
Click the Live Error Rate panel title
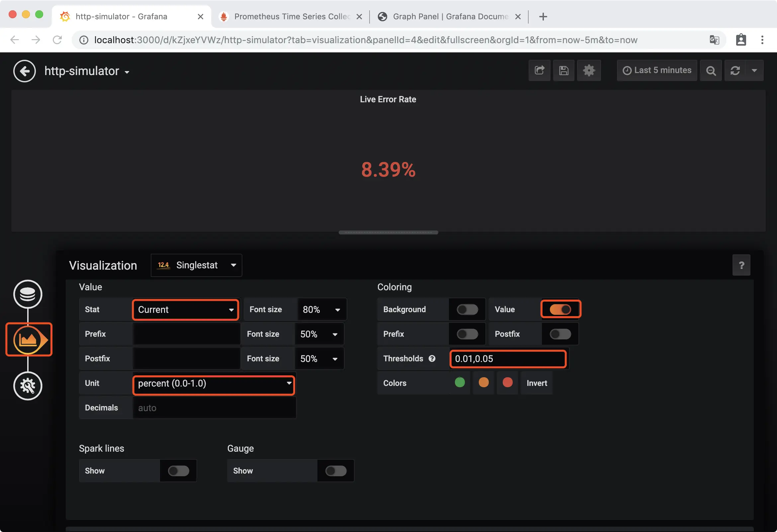pyautogui.click(x=388, y=99)
